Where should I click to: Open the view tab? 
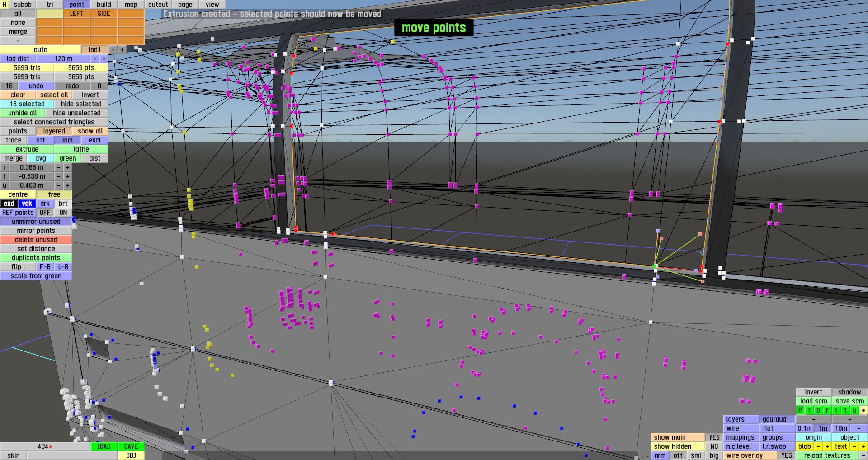[212, 5]
